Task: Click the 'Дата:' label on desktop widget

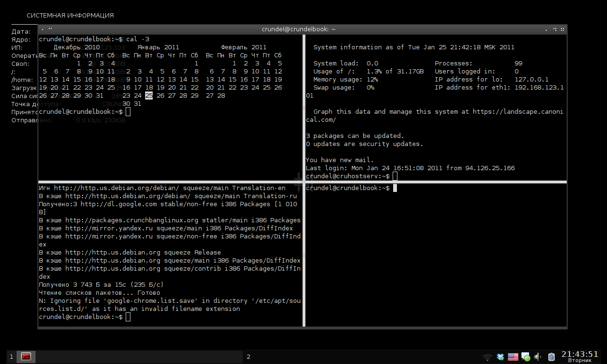Action: pyautogui.click(x=21, y=32)
